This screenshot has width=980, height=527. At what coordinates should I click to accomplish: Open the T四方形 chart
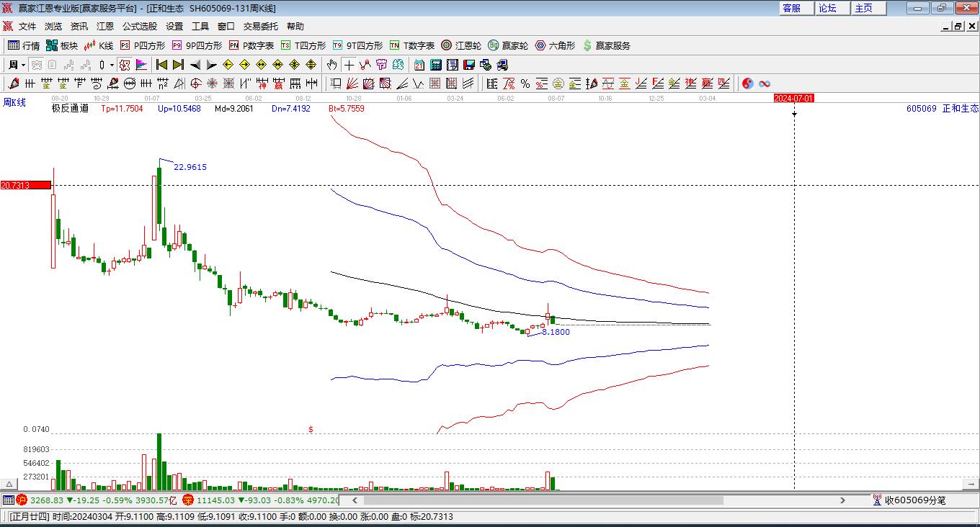303,45
